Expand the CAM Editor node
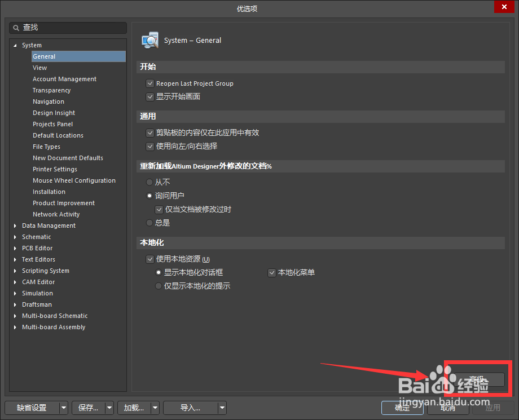519x420 pixels. [x=15, y=282]
